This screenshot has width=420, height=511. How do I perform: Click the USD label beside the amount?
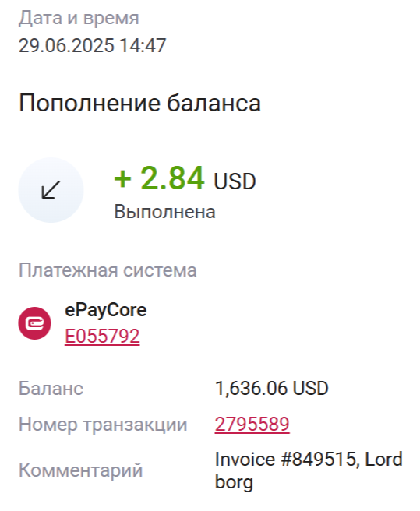[235, 181]
